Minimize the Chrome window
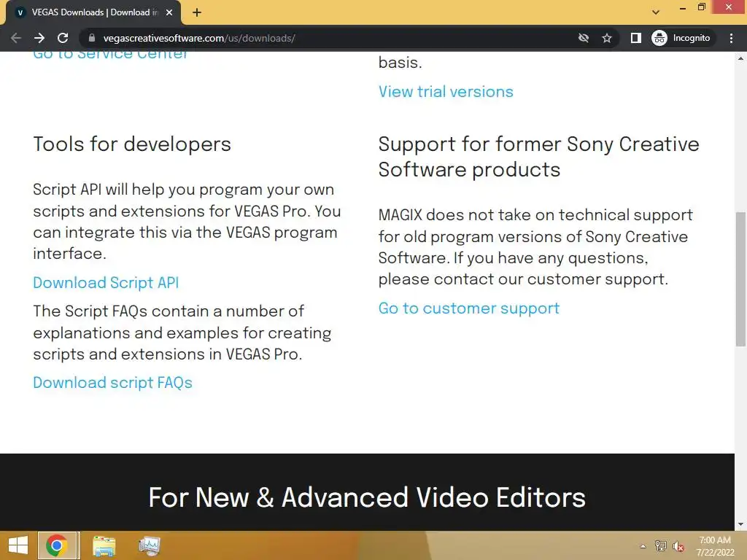The width and height of the screenshot is (747, 560). coord(683,7)
